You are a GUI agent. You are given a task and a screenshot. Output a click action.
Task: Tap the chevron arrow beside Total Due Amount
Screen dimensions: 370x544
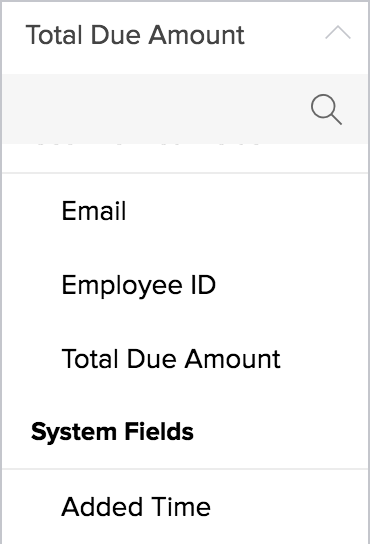[338, 33]
